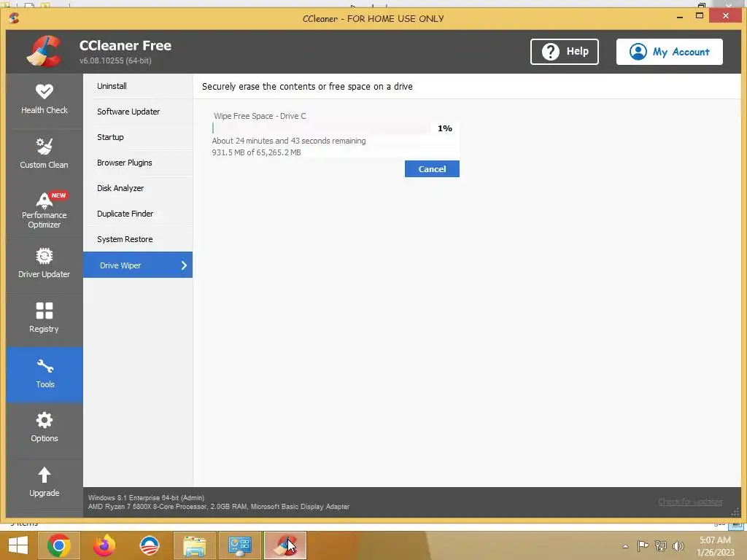Select the Tools wrench section
747x560 pixels.
coord(44,374)
